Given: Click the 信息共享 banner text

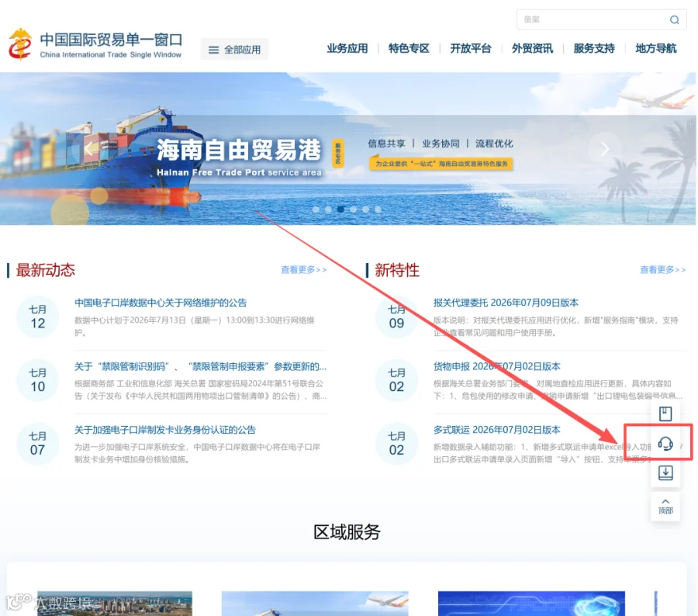Looking at the screenshot, I should [386, 144].
